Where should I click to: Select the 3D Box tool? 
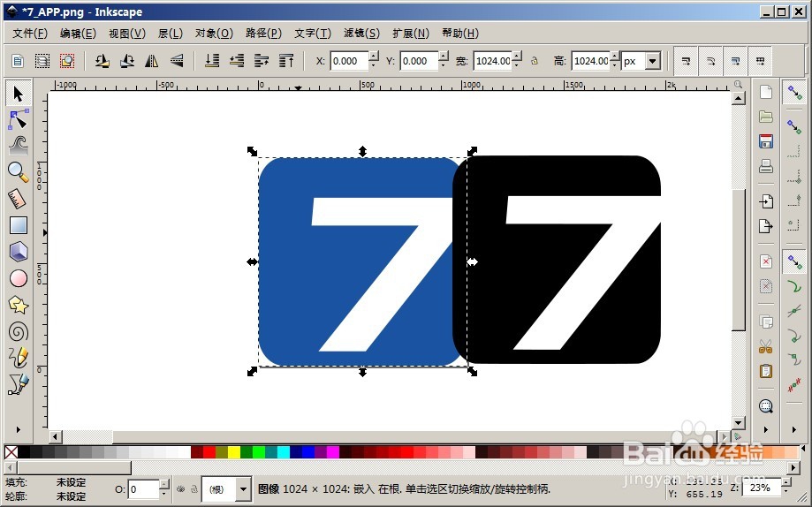pos(19,252)
